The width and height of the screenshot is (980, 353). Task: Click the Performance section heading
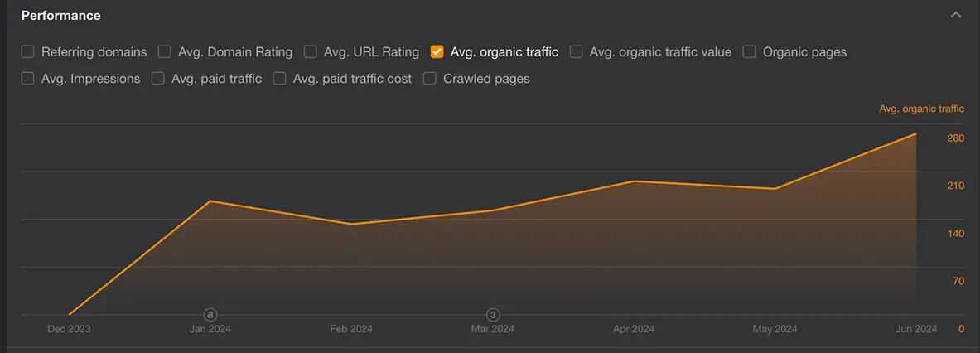[x=60, y=16]
